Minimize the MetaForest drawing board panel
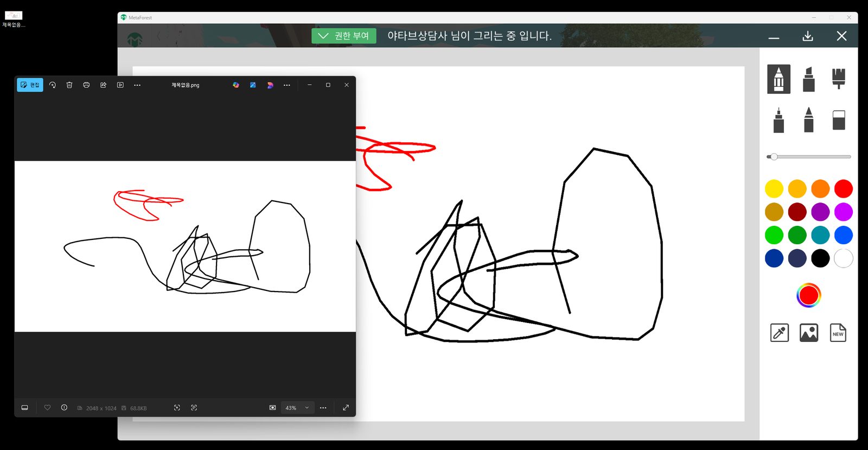The height and width of the screenshot is (450, 868). pyautogui.click(x=774, y=37)
